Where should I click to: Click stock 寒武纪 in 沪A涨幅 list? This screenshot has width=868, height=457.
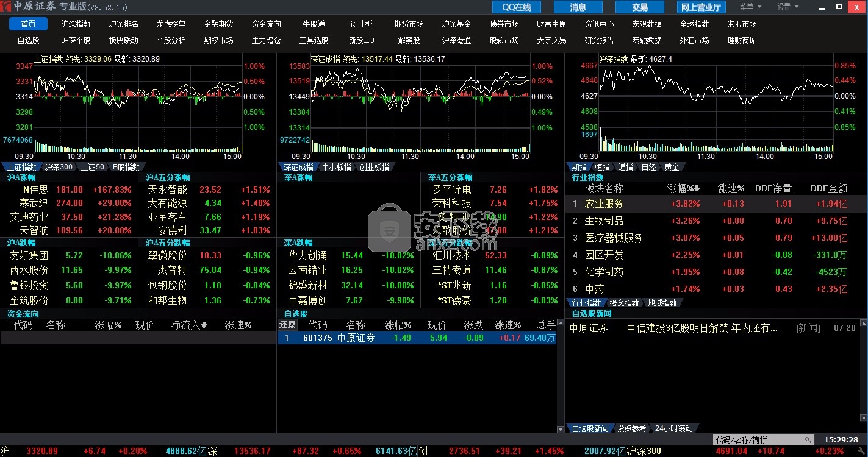[34, 203]
